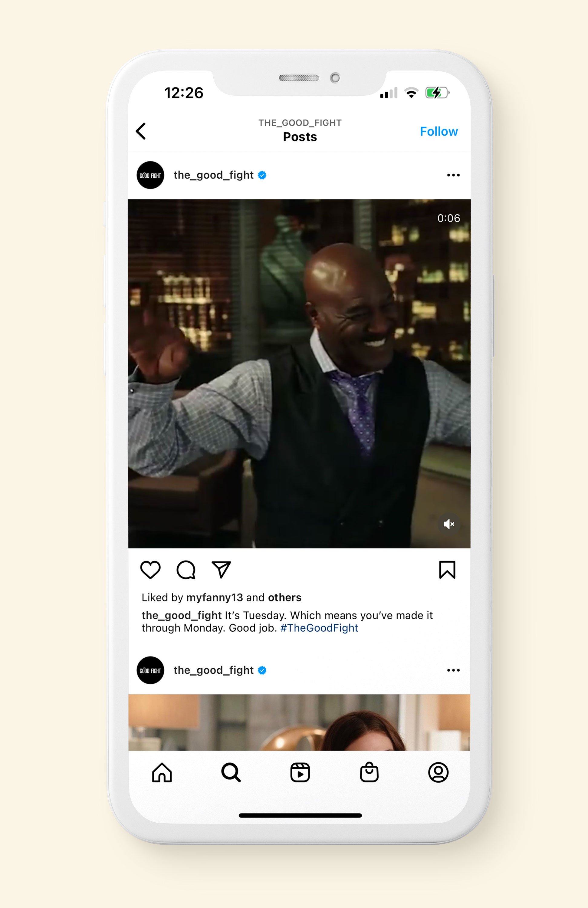Open the second post's the_good_fight username
This screenshot has height=908, width=588.
[x=213, y=670]
